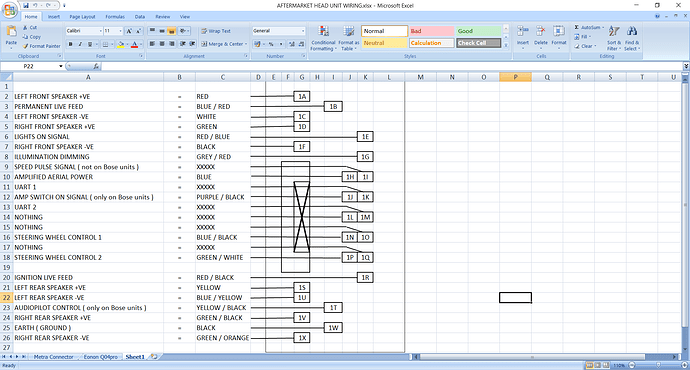Open the font size dropdown

tap(121, 31)
